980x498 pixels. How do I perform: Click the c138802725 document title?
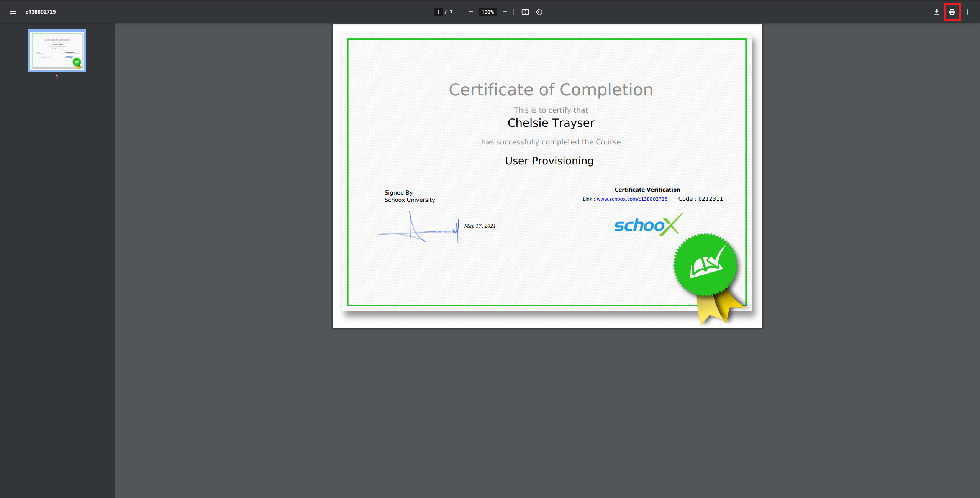point(41,12)
